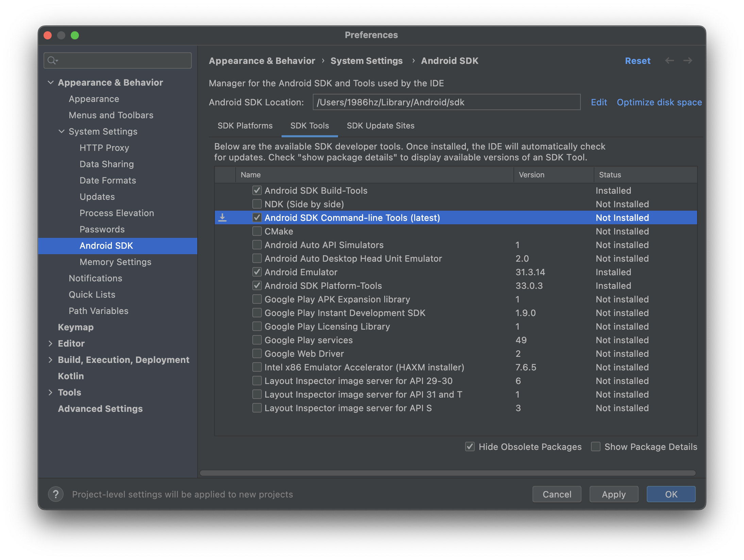The height and width of the screenshot is (560, 744).
Task: Click the back navigation arrow
Action: (x=669, y=60)
